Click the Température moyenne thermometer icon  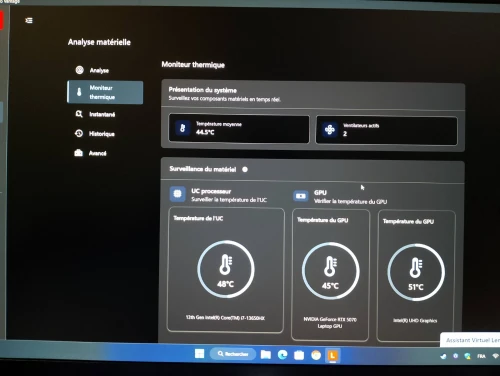click(x=183, y=128)
